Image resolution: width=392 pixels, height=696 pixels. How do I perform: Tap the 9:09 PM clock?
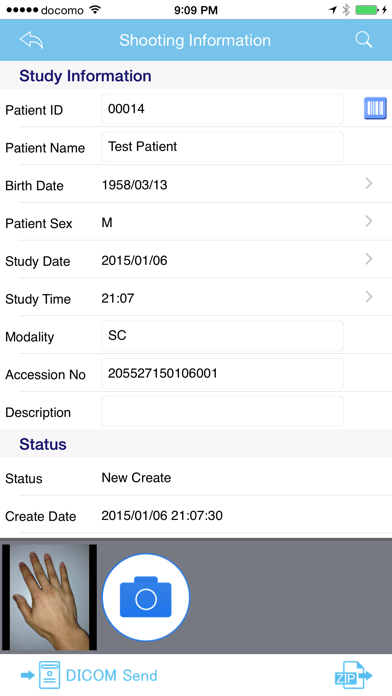[196, 10]
